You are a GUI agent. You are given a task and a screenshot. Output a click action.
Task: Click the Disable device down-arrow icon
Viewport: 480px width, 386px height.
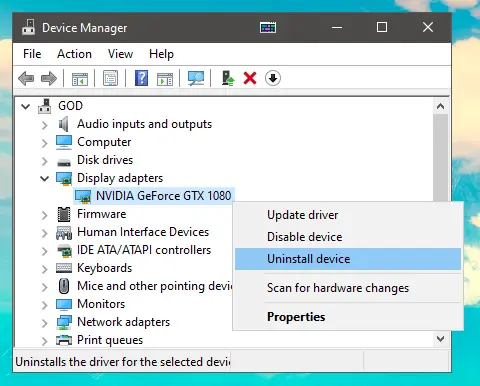273,78
